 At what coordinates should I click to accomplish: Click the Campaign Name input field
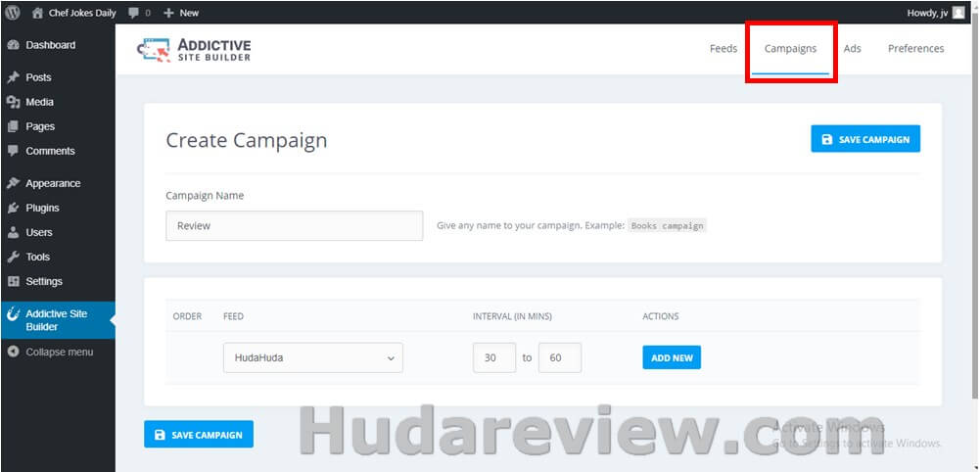(295, 225)
